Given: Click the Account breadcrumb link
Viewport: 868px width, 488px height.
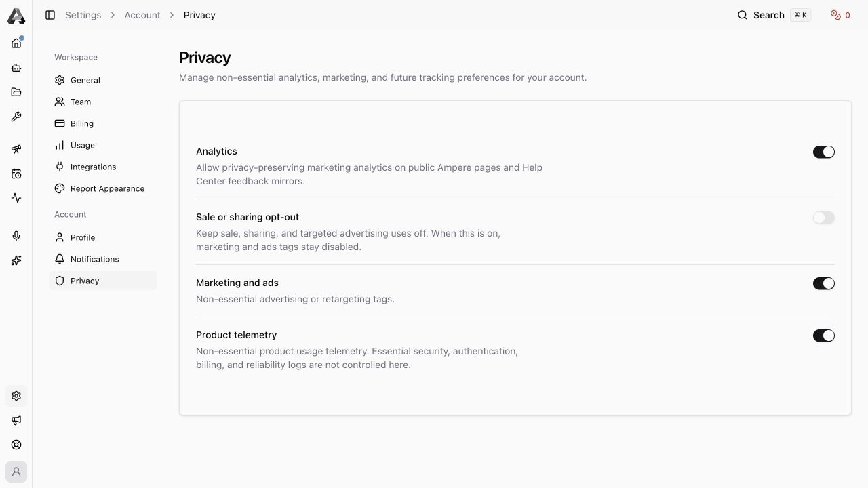Looking at the screenshot, I should pyautogui.click(x=142, y=15).
